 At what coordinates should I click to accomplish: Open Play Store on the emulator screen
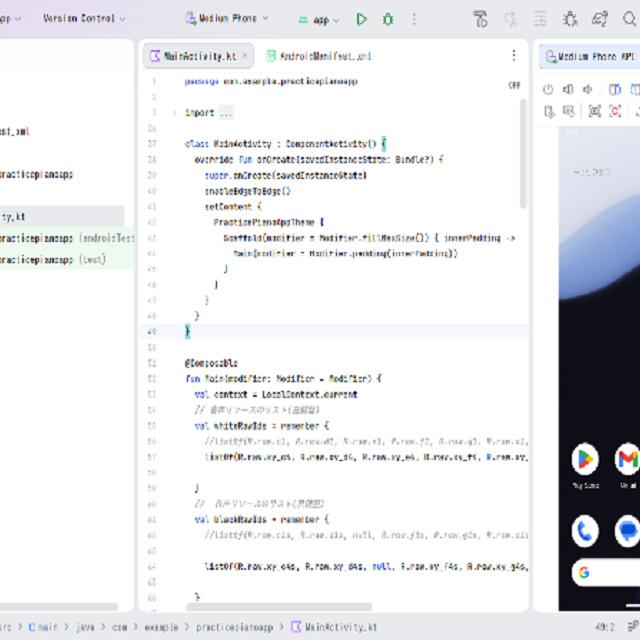585,459
